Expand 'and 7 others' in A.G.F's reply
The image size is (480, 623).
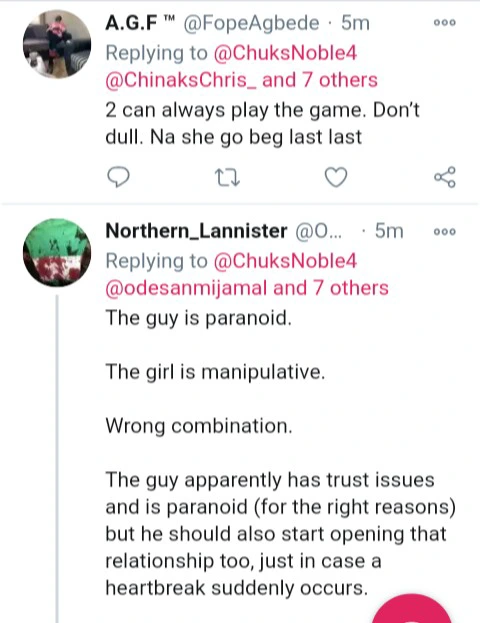[x=320, y=80]
